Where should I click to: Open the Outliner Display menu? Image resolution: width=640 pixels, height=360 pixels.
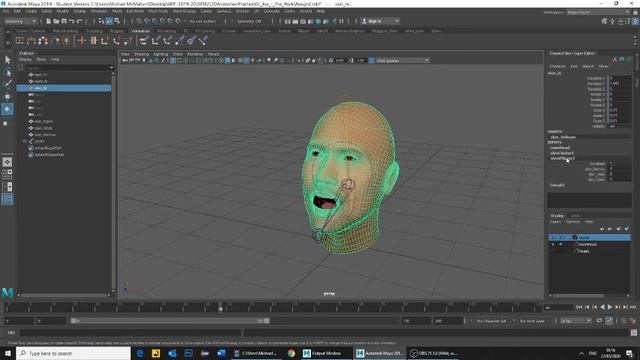click(x=25, y=60)
